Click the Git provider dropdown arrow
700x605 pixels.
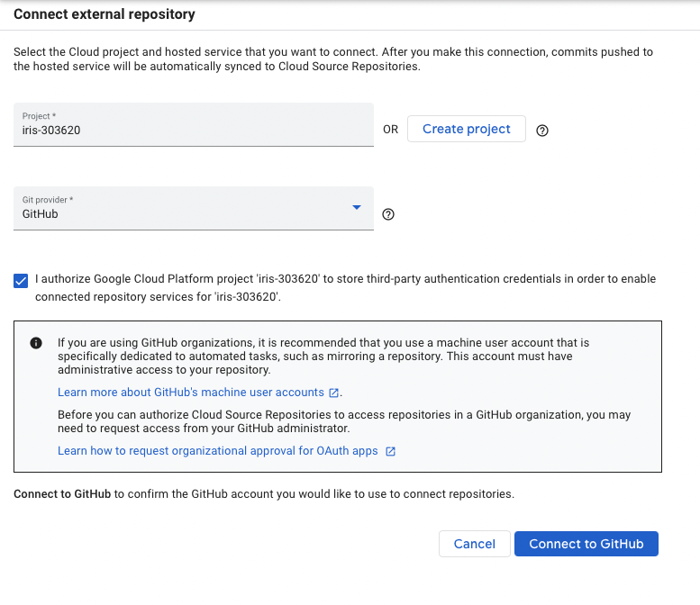[x=356, y=207]
